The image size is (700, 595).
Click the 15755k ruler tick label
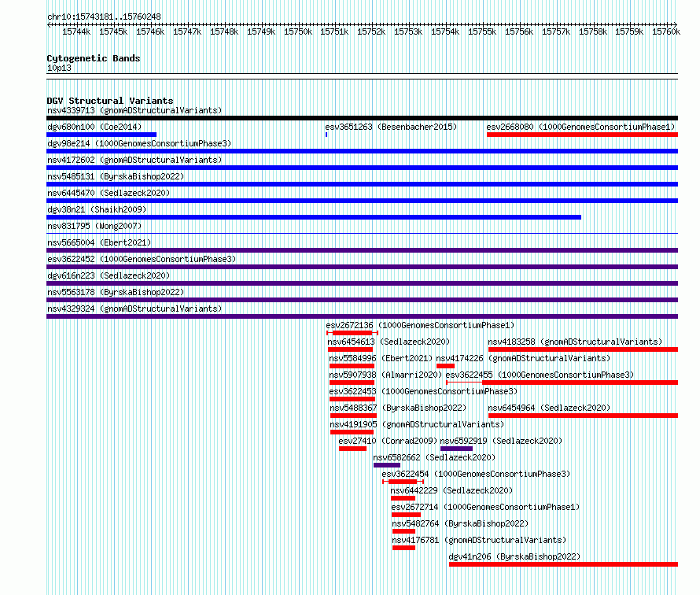coord(481,32)
